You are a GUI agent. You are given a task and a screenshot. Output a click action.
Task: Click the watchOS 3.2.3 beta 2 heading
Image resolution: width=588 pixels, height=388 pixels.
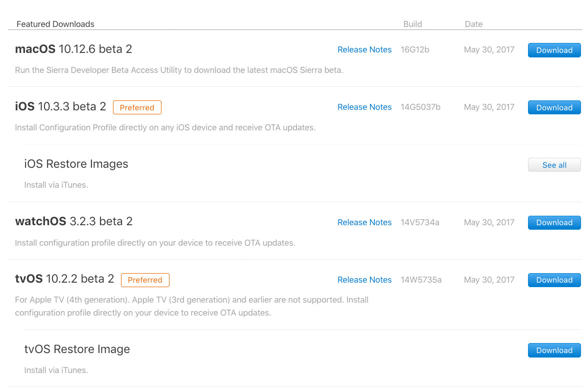(x=73, y=222)
